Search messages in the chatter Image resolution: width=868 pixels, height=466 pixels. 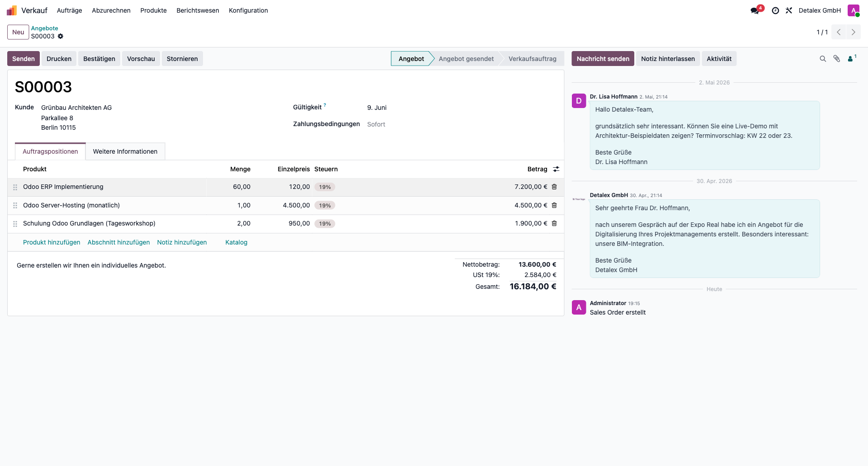pyautogui.click(x=823, y=59)
